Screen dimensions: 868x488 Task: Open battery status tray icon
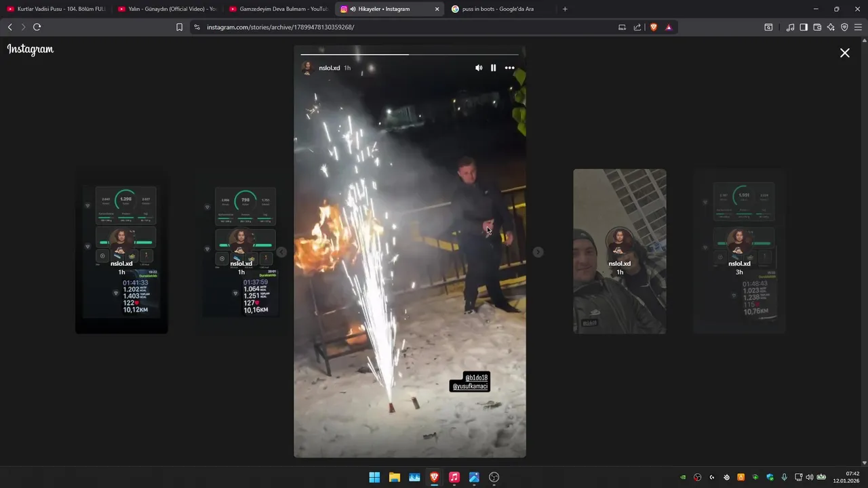point(822,477)
